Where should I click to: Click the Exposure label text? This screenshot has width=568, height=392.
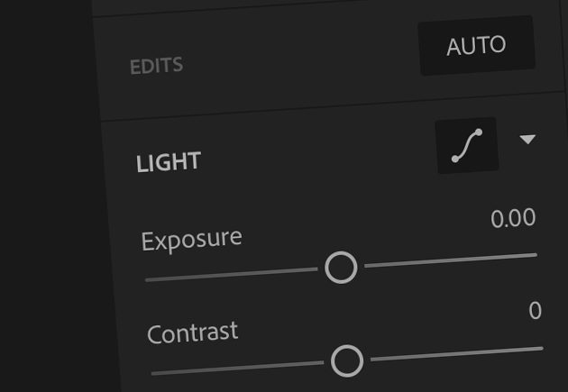[192, 240]
